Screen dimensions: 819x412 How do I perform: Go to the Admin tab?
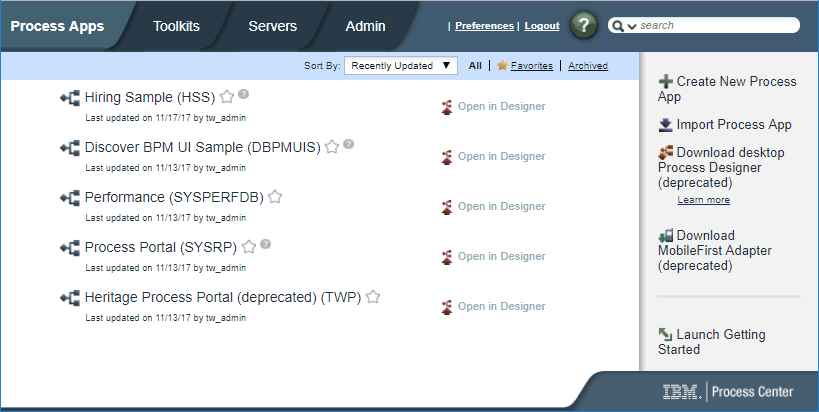365,27
